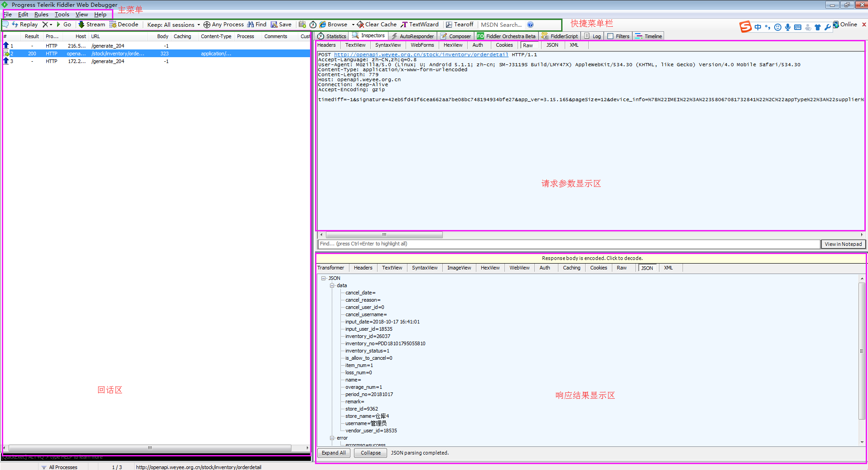Viewport: 868px width, 470px height.
Task: Click the camera screenshot icon
Action: tap(302, 24)
